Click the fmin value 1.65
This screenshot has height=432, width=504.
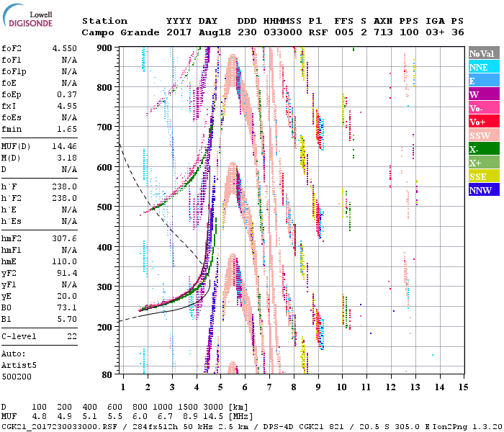(67, 129)
